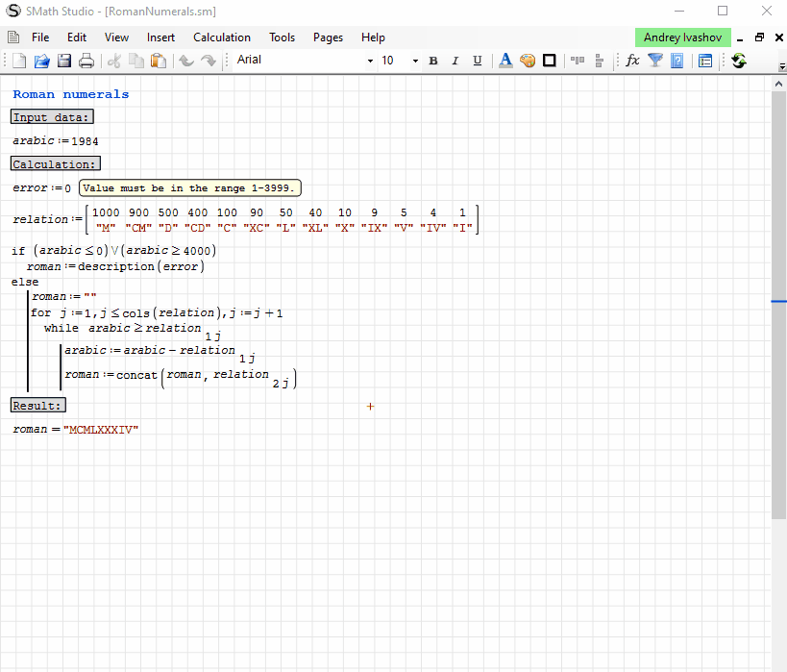This screenshot has height=672, width=787.
Task: Print the worksheet via the printer icon
Action: pos(86,61)
